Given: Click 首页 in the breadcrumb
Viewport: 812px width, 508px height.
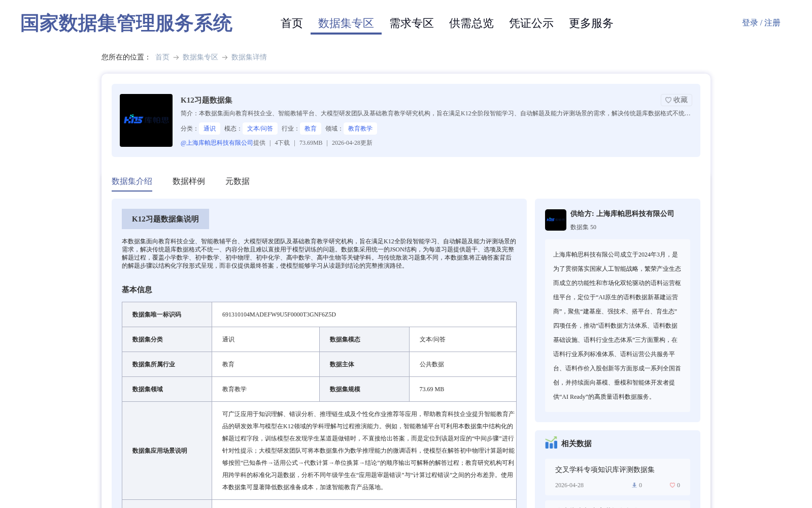Looking at the screenshot, I should 162,57.
